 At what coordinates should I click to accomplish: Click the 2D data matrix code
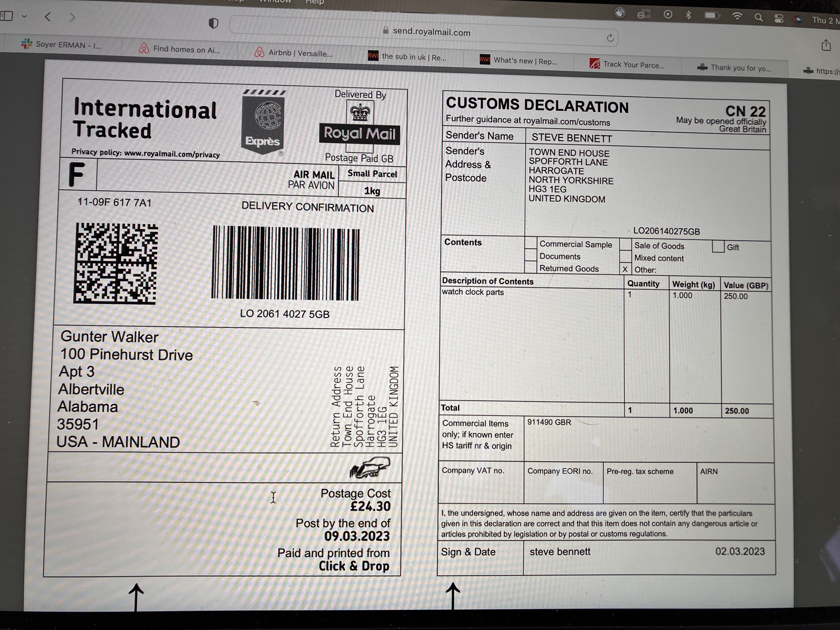(116, 263)
